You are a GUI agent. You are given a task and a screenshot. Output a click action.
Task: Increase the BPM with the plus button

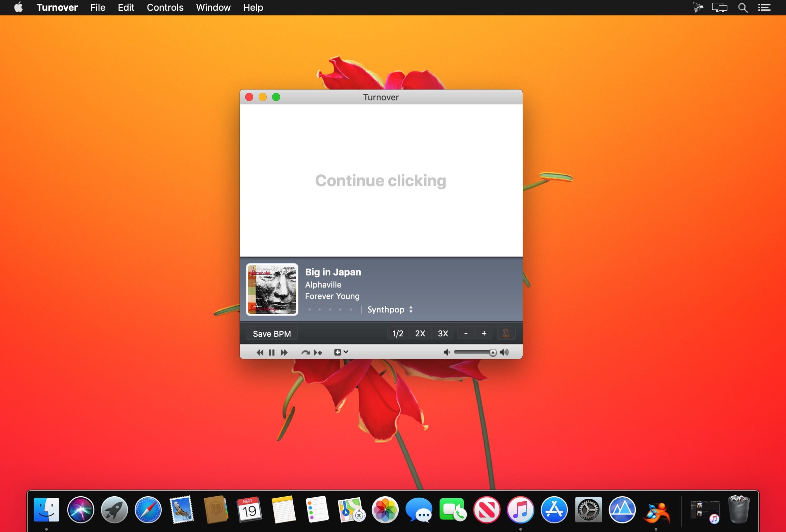(x=484, y=333)
